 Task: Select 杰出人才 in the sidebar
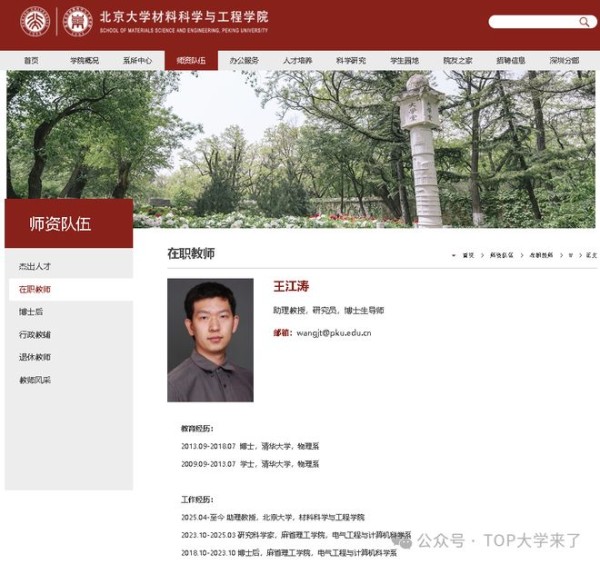[35, 266]
